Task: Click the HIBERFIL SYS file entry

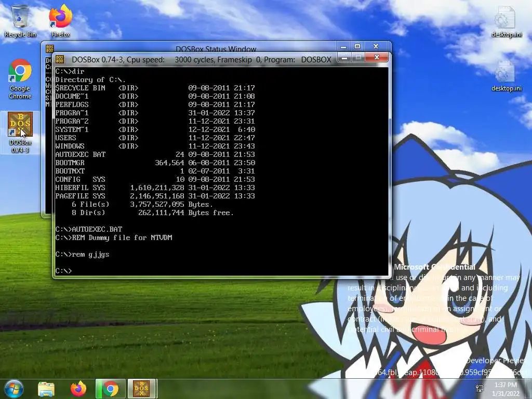Action: pyautogui.click(x=155, y=188)
